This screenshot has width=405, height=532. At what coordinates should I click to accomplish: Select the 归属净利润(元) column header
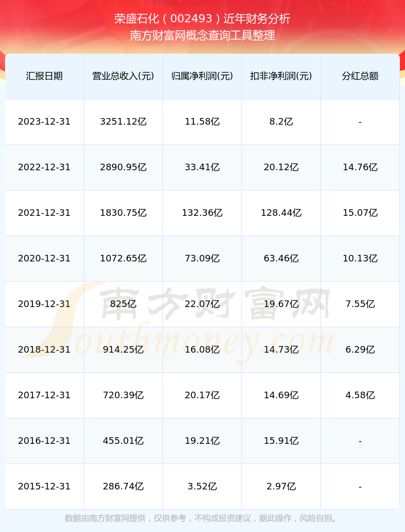202,76
